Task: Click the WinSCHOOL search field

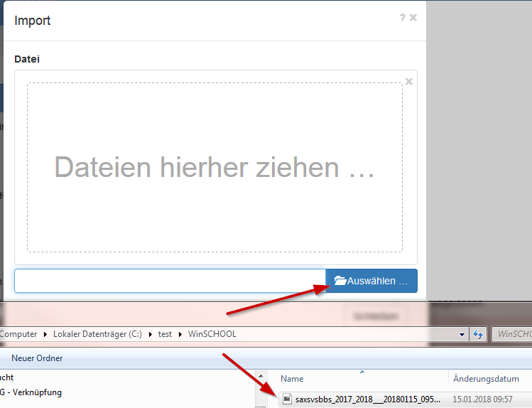Action: [512, 334]
